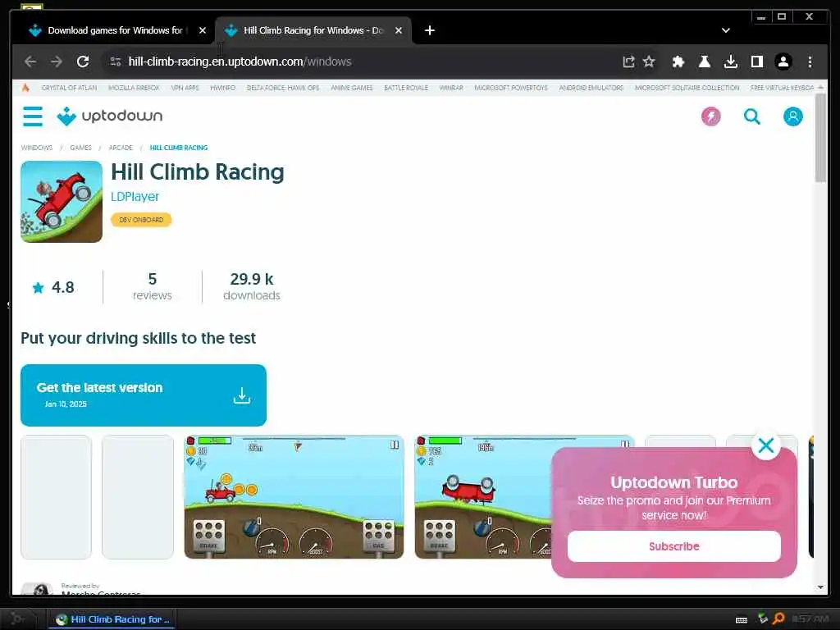Switch to Download games for Windows tab
The width and height of the screenshot is (840, 630).
tap(115, 30)
